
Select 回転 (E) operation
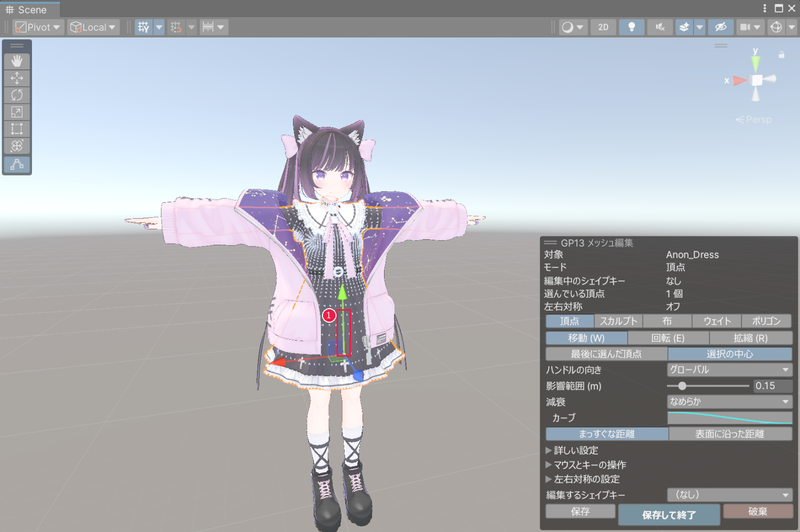(668, 338)
